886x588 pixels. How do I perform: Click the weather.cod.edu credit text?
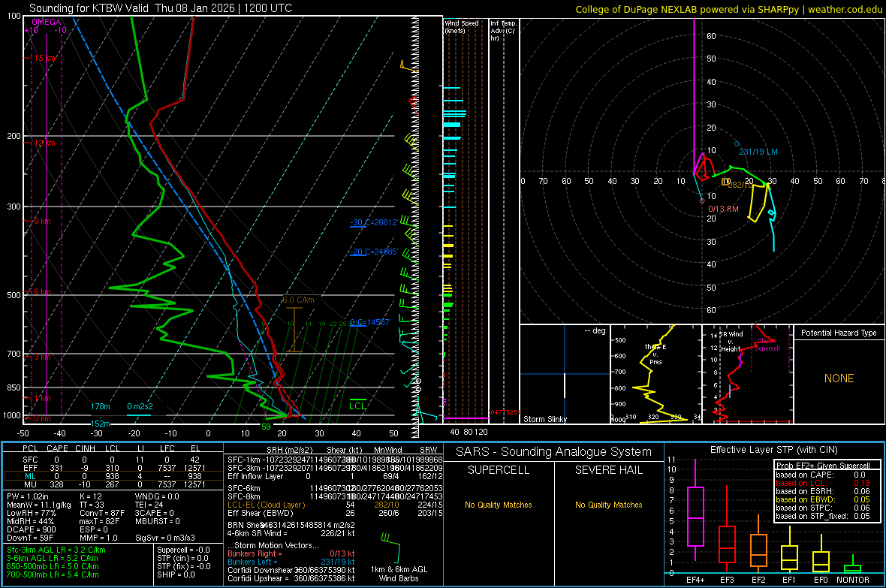point(845,9)
